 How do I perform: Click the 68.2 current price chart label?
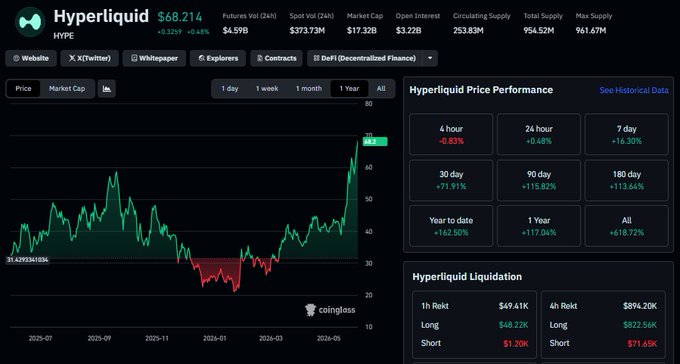pyautogui.click(x=375, y=141)
